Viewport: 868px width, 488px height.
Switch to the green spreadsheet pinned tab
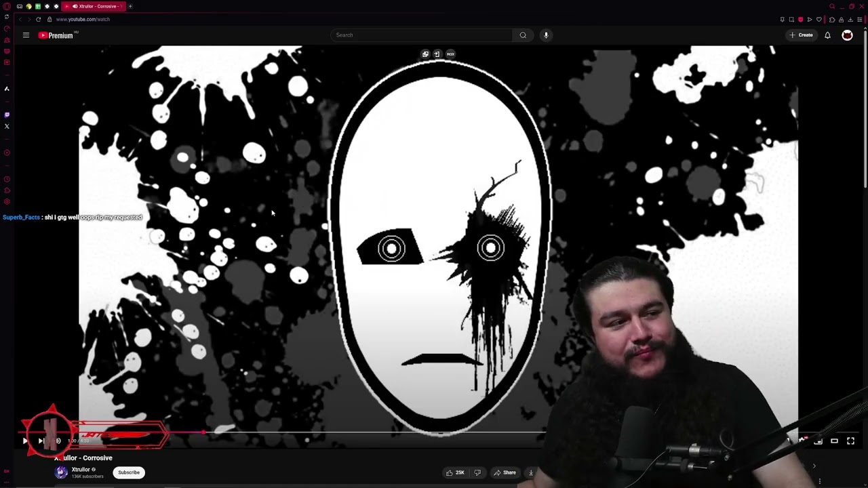tap(37, 6)
